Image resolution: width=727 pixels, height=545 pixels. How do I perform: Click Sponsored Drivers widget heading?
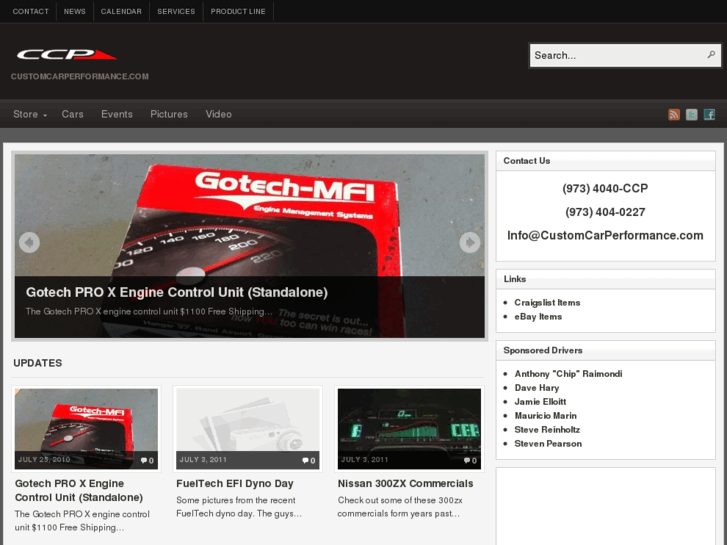542,350
